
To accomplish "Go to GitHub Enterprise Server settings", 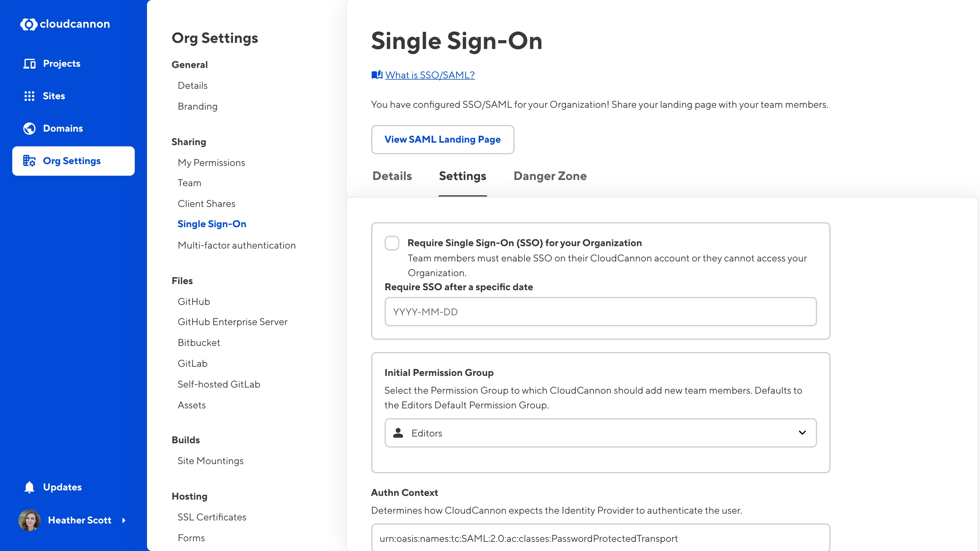I will coord(232,322).
